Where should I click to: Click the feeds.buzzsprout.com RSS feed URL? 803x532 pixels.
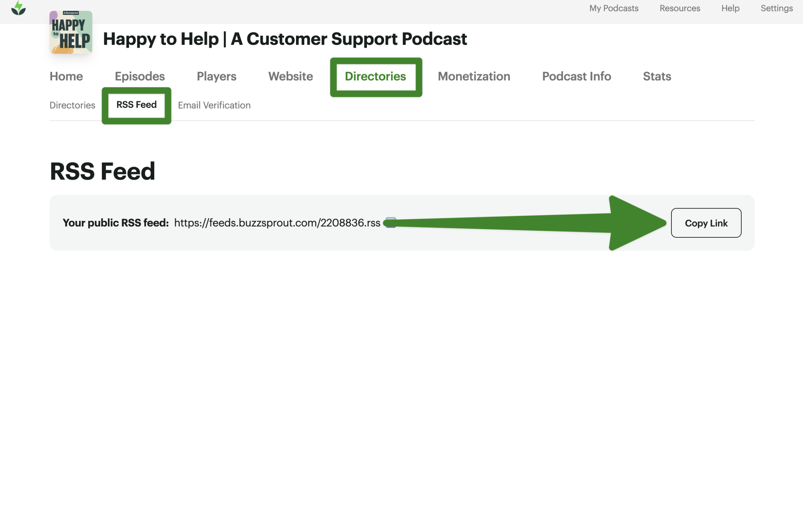pos(277,223)
